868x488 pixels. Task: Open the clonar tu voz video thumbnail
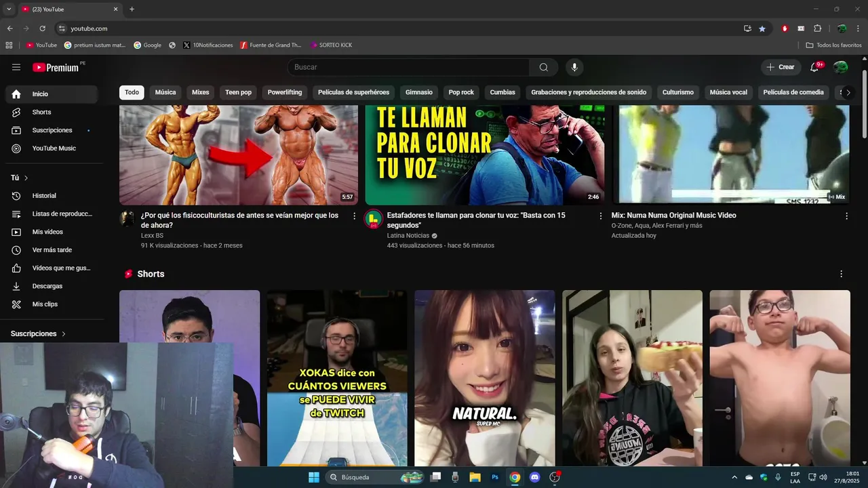click(485, 155)
